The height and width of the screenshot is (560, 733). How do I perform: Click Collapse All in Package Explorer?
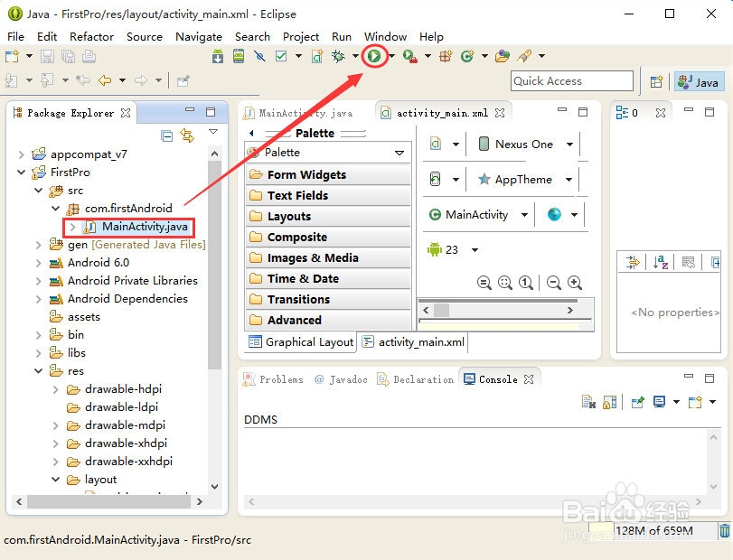click(x=166, y=135)
